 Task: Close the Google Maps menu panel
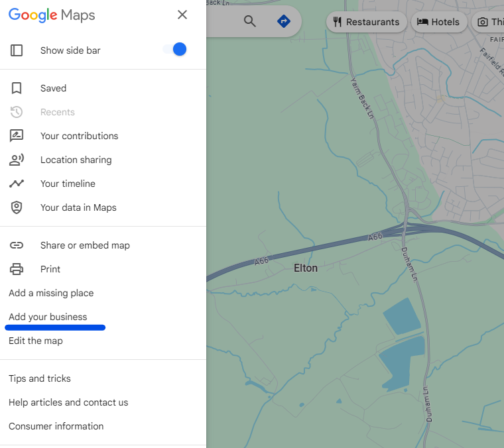point(182,15)
